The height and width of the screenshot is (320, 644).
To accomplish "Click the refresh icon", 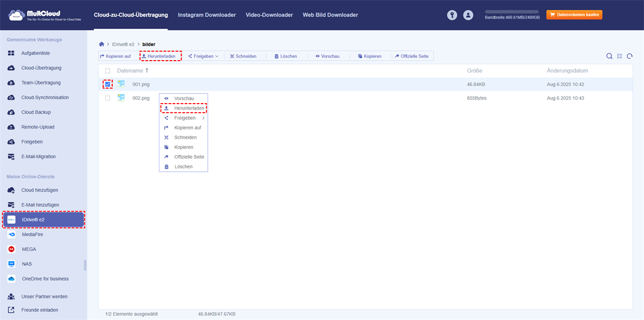I will click(630, 56).
